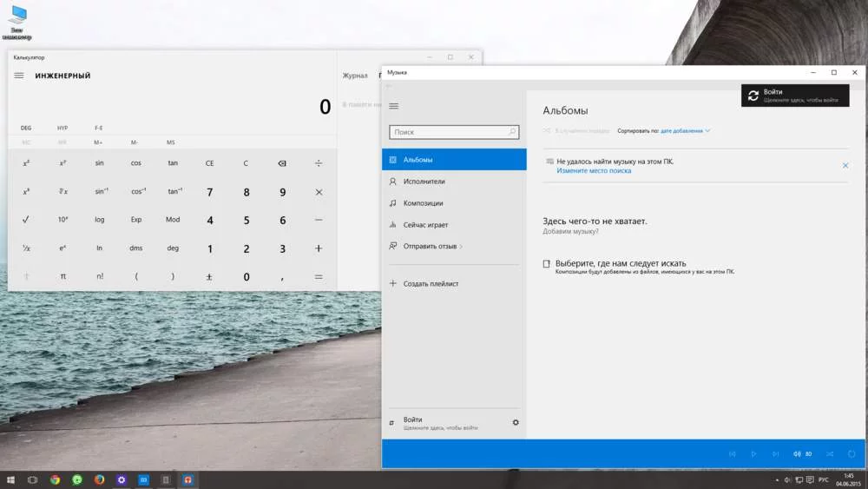Click into the Поиск search field
Image resolution: width=868 pixels, height=489 pixels.
tap(447, 132)
